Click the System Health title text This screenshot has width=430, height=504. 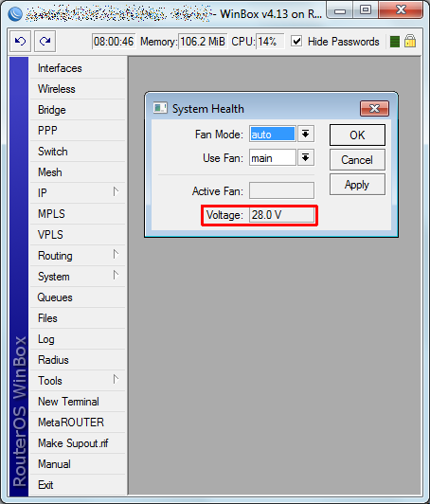(208, 109)
